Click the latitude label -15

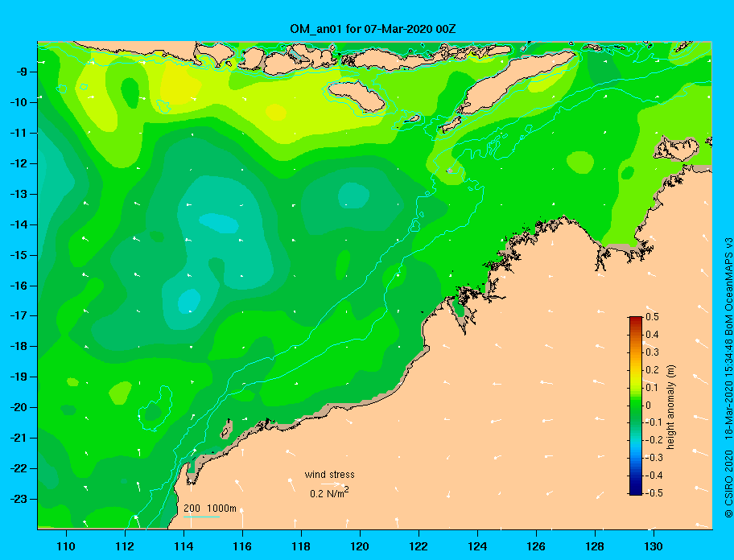(x=19, y=255)
